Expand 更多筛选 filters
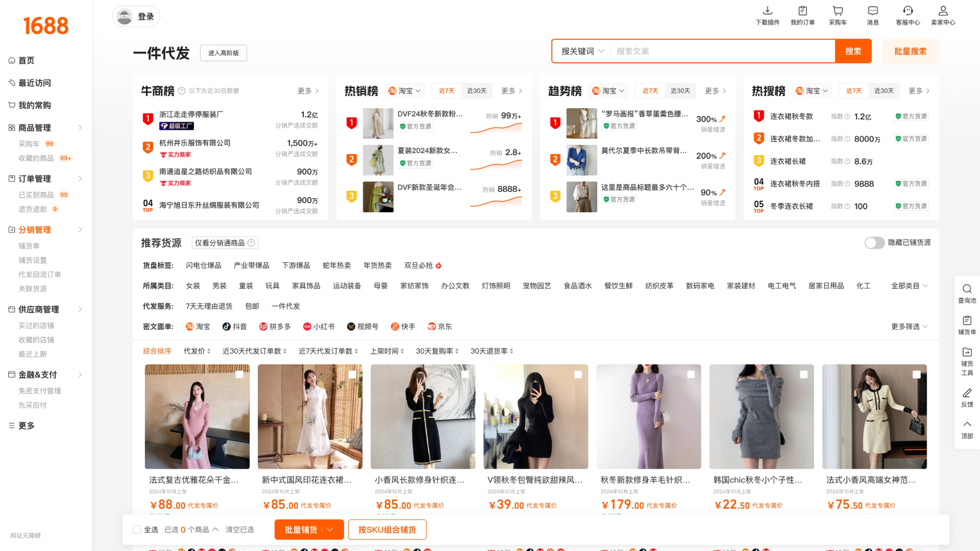Viewport: 980px width, 551px height. click(x=909, y=327)
